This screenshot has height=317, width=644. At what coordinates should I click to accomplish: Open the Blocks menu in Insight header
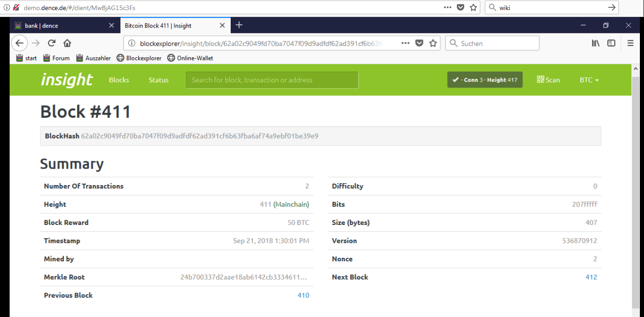tap(119, 80)
